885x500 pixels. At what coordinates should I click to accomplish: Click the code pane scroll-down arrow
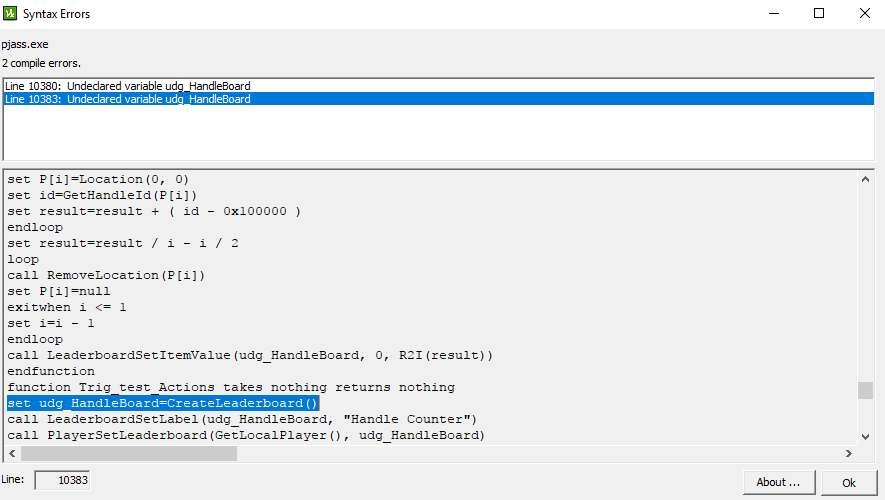click(x=865, y=435)
